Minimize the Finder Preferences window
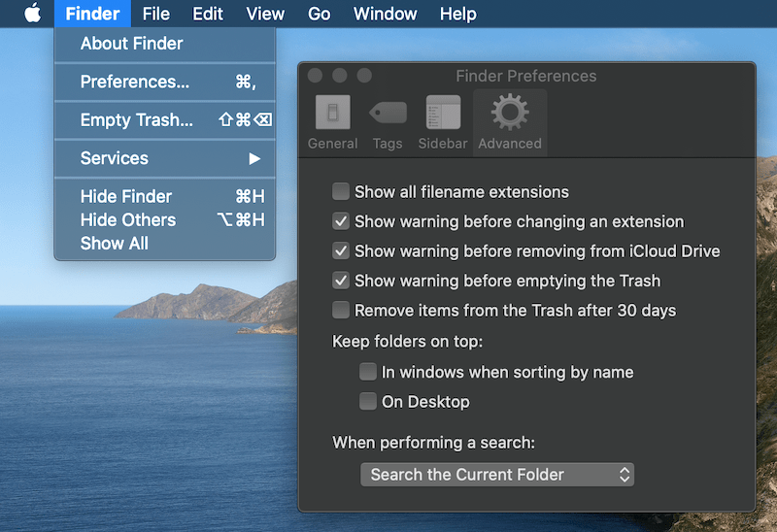 coord(339,76)
